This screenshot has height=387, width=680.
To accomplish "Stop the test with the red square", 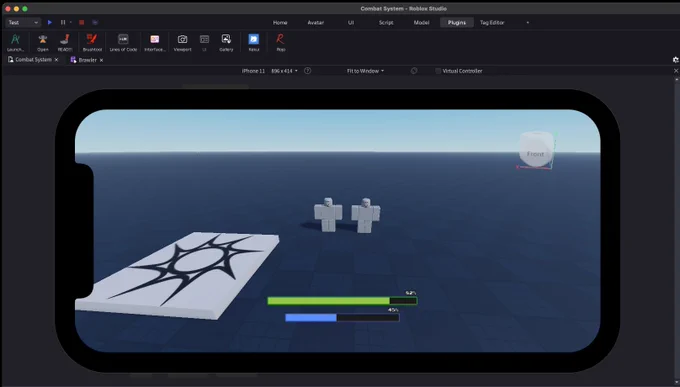I will 82,23.
